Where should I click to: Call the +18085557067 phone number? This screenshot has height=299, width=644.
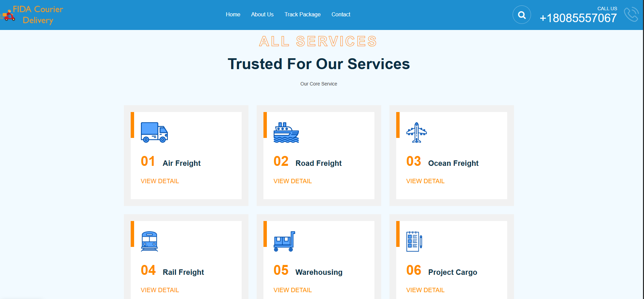[x=578, y=18]
